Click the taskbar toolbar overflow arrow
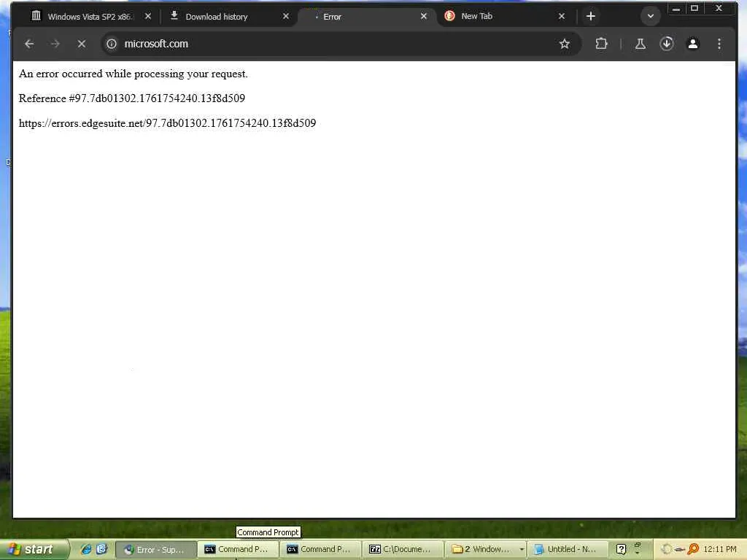747x560 pixels. click(x=638, y=553)
